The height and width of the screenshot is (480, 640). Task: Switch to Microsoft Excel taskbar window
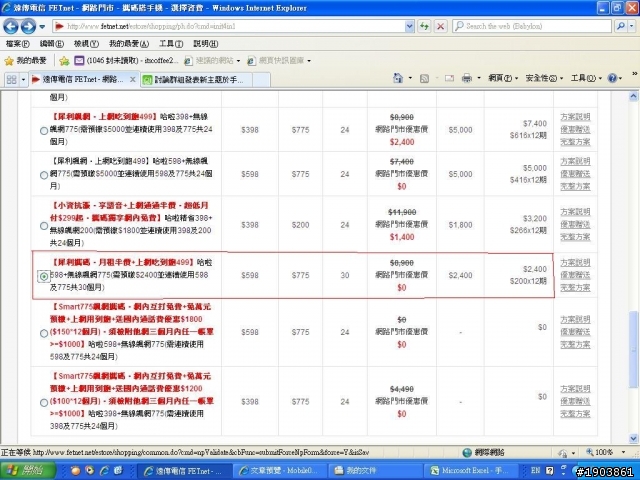(x=471, y=471)
